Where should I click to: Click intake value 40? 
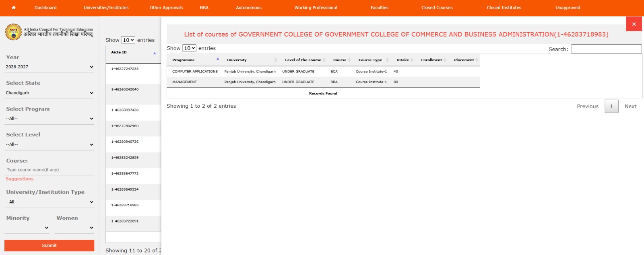tap(396, 72)
